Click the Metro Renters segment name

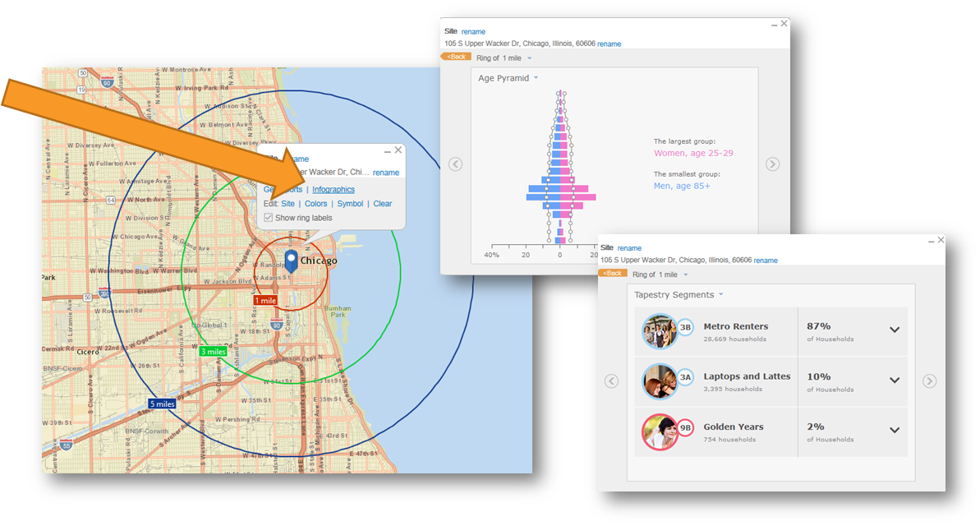pyautogui.click(x=736, y=326)
